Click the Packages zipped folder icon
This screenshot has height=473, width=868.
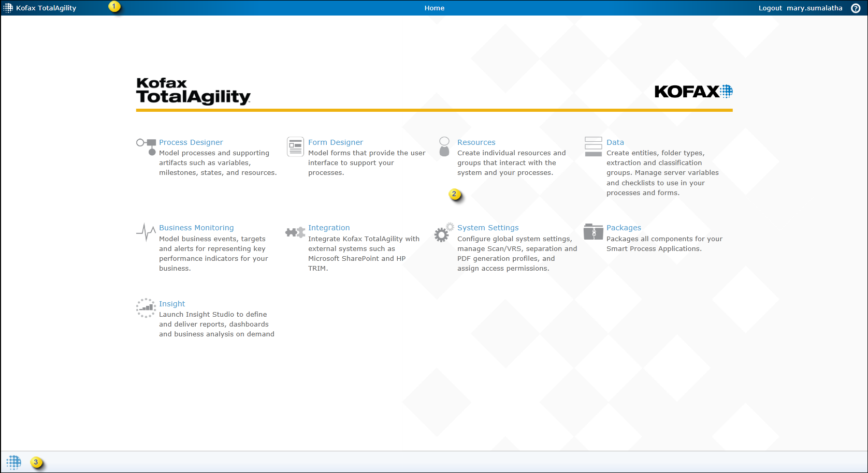pos(593,232)
